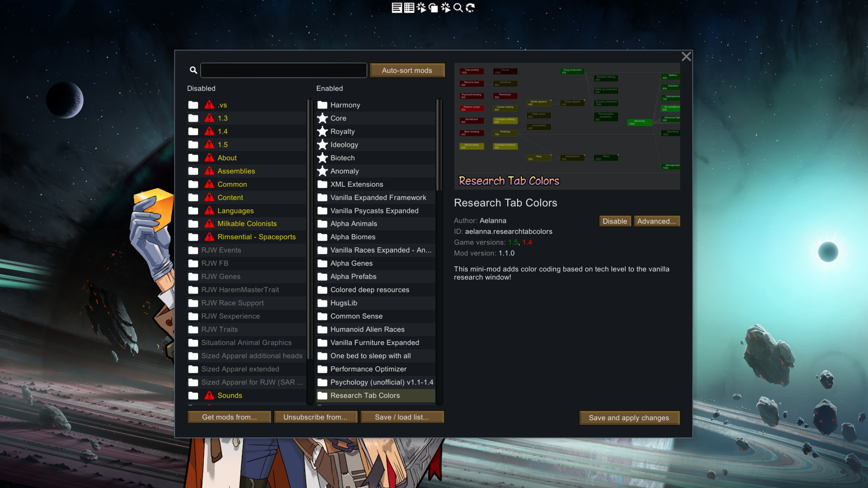Viewport: 868px width, 488px height.
Task: Select Common Sense in Enabled list
Action: tap(376, 316)
